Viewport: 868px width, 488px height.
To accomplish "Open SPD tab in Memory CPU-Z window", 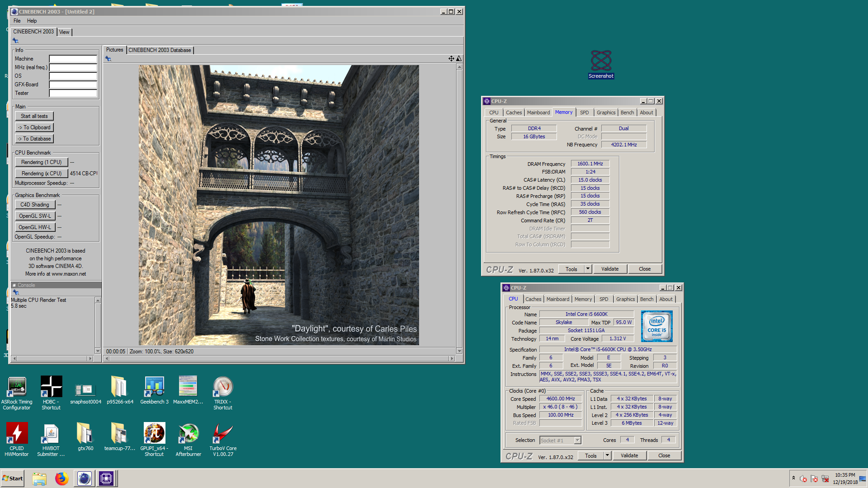I will [x=585, y=113].
